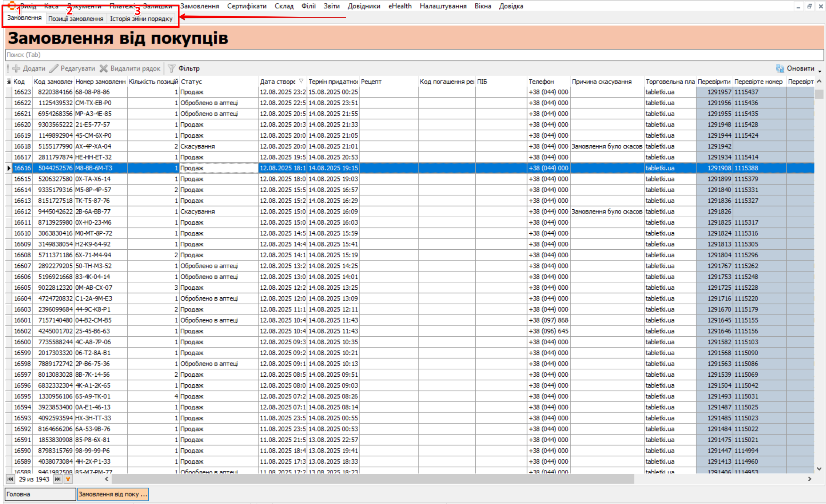Jump to last record navigation icon

58,479
